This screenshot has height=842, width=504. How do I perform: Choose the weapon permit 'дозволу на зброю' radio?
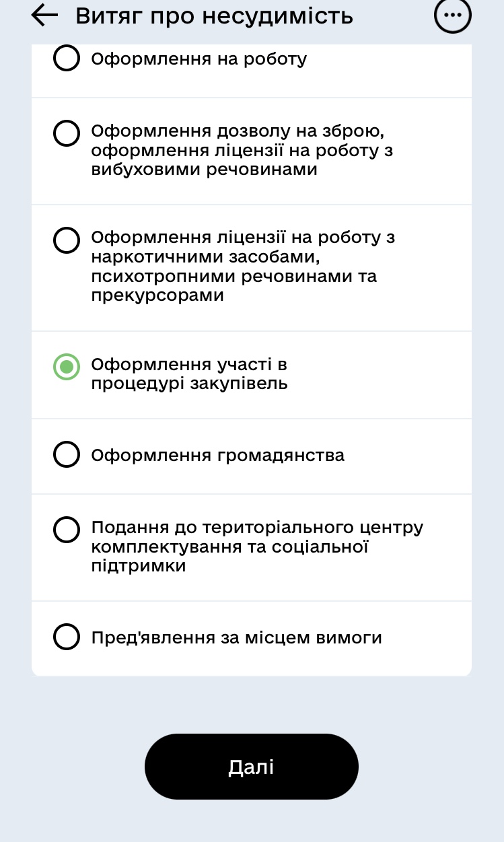[66, 133]
